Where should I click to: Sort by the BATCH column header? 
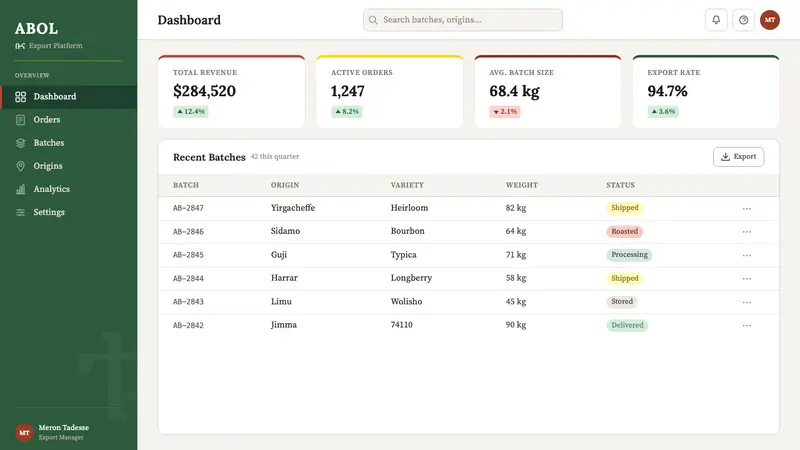click(x=186, y=185)
